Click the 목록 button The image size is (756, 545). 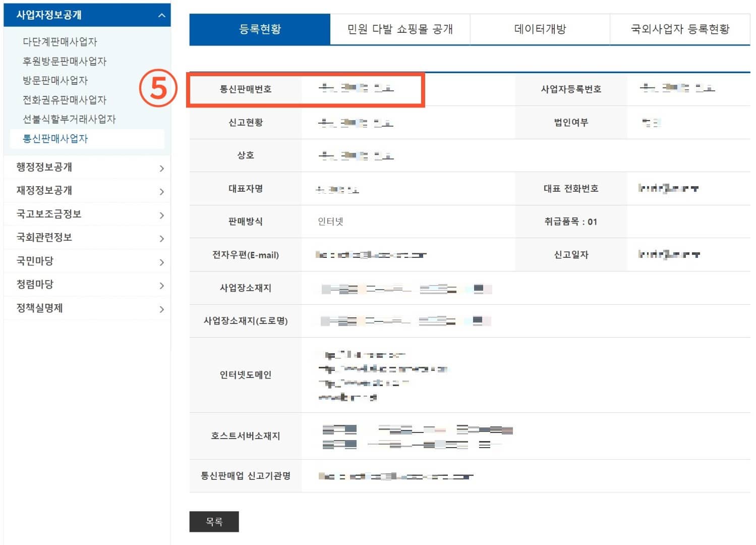click(214, 522)
